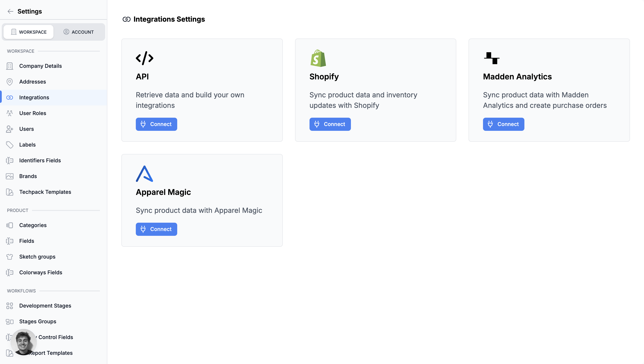Select the Company Details building icon
The height and width of the screenshot is (364, 644).
click(x=9, y=66)
